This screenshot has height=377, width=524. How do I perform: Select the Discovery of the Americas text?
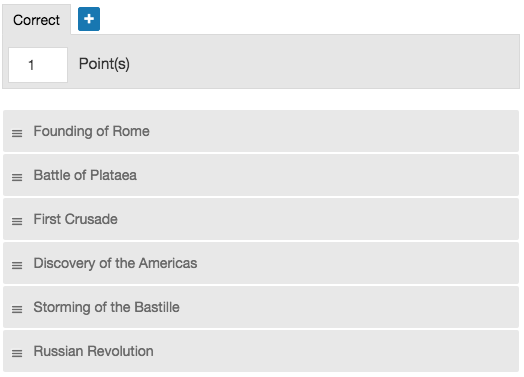115,263
